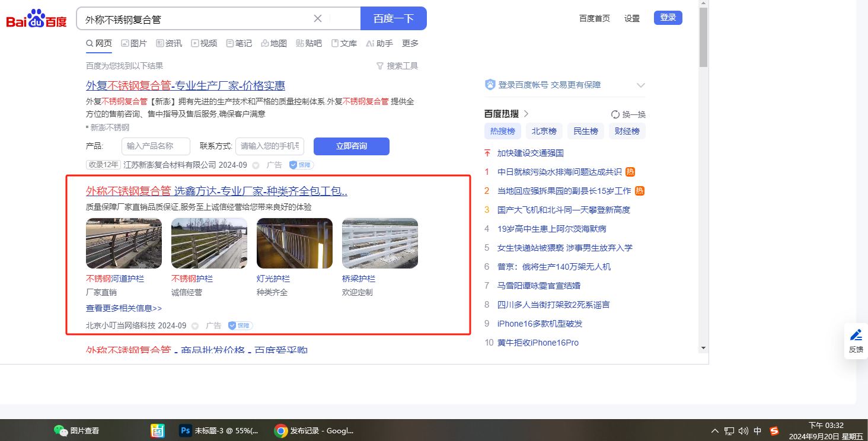Select the 民生榜 hot list tab
The width and height of the screenshot is (868, 441).
(x=586, y=131)
